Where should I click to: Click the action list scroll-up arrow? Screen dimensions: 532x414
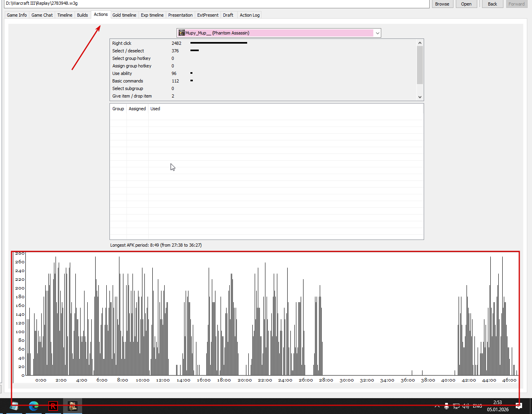click(420, 42)
